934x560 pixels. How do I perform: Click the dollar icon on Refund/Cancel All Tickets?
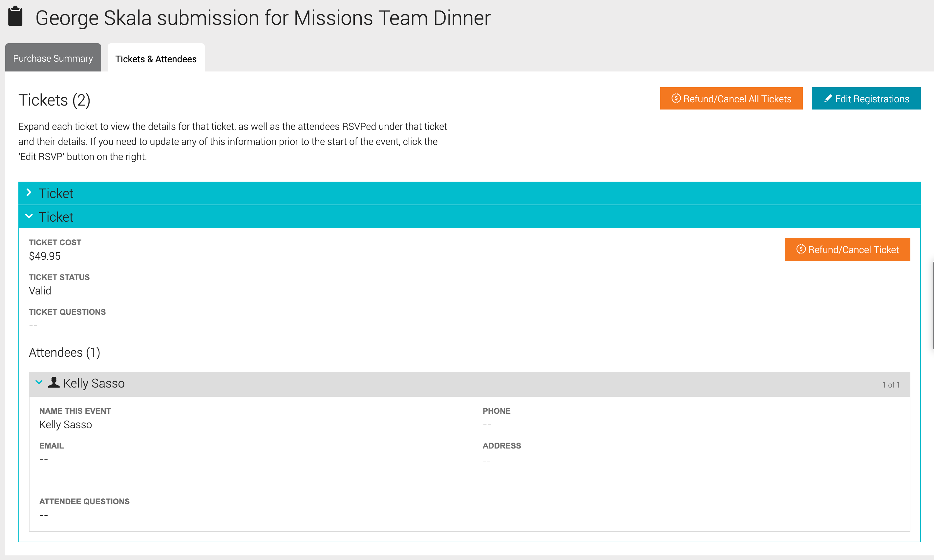point(676,98)
